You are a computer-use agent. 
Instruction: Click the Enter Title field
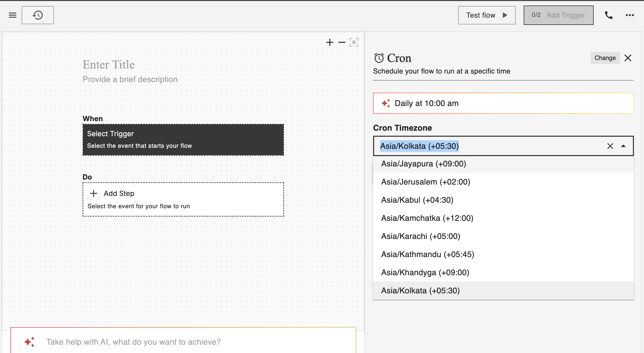pos(109,65)
